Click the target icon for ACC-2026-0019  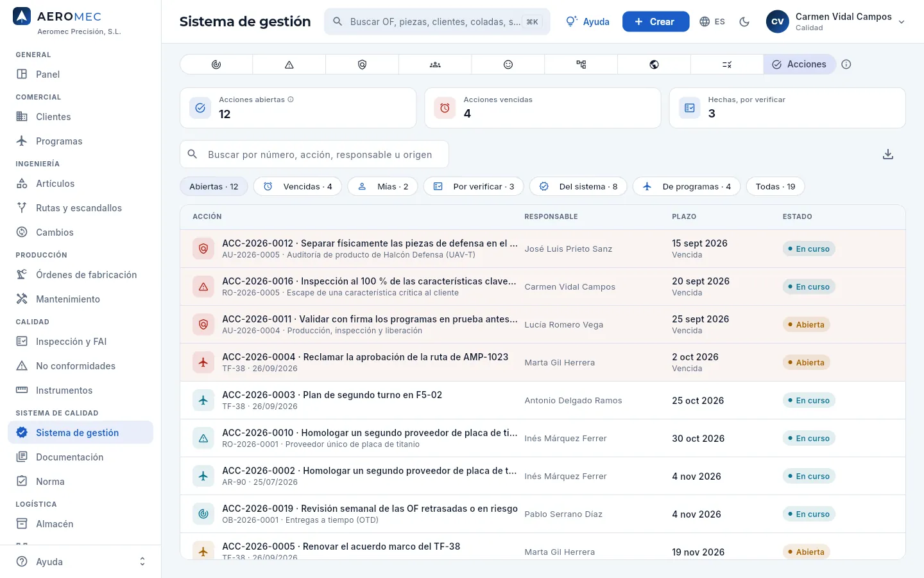pyautogui.click(x=203, y=514)
